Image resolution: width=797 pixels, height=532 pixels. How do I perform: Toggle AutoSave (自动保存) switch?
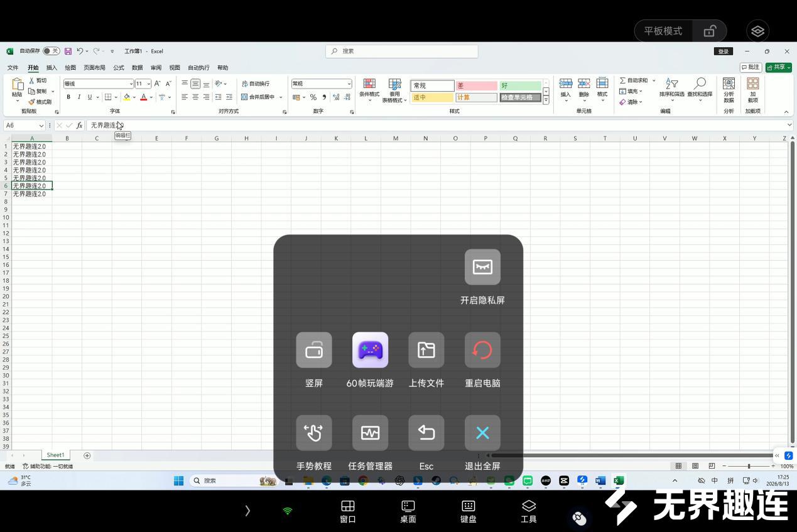point(52,52)
